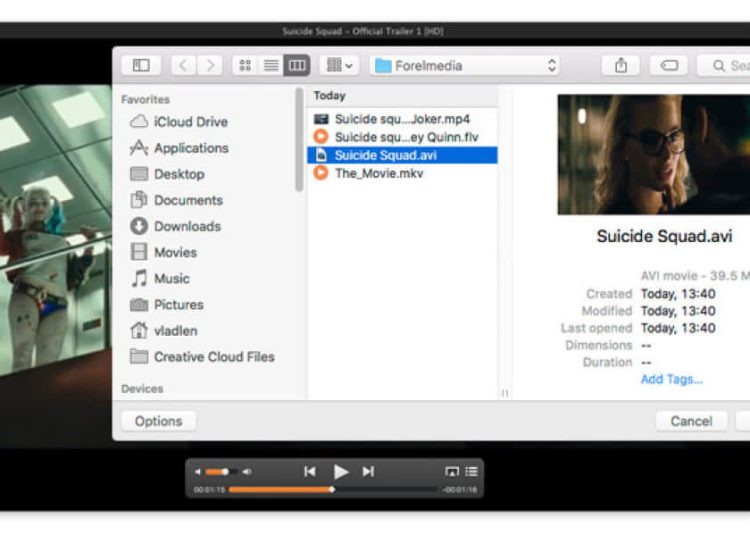Screen dimensions: 750x536
Task: Click the Share icon in toolbar
Action: (621, 65)
